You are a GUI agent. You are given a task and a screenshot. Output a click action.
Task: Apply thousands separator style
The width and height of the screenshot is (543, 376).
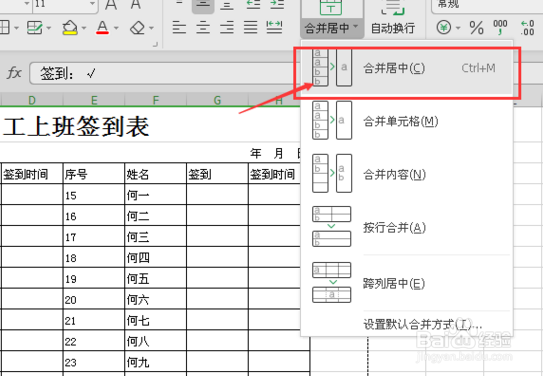[500, 27]
